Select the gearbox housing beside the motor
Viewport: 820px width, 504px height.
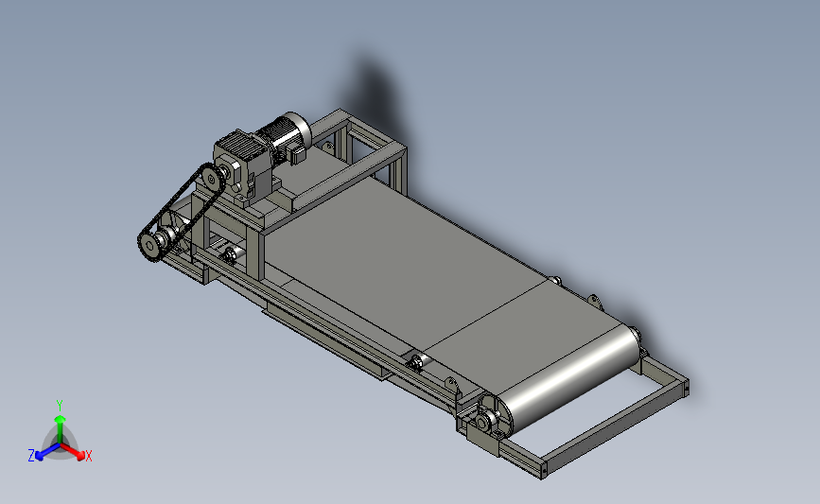coord(241,165)
